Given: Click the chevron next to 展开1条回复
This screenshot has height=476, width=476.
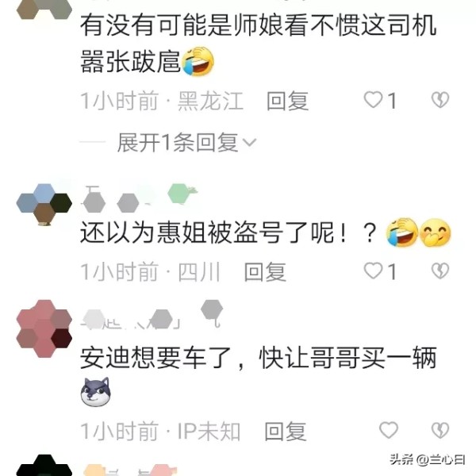Looking at the screenshot, I should point(250,142).
